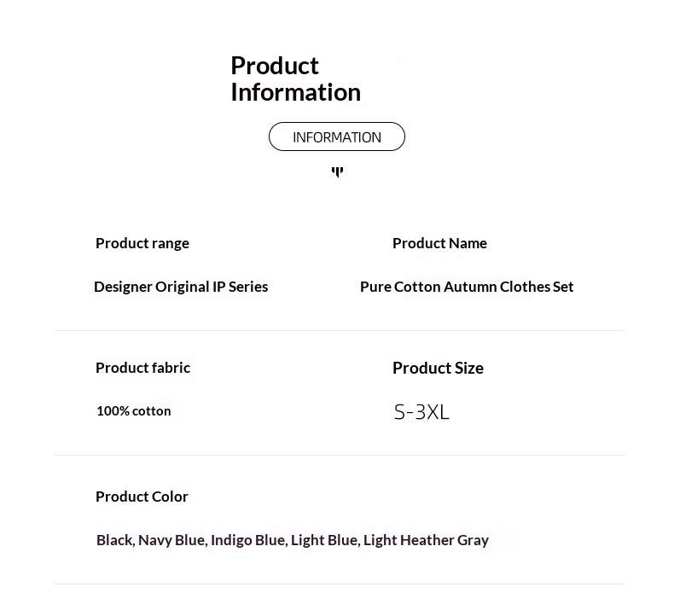Select the Product Name label
This screenshot has height=616, width=674.
tap(439, 243)
